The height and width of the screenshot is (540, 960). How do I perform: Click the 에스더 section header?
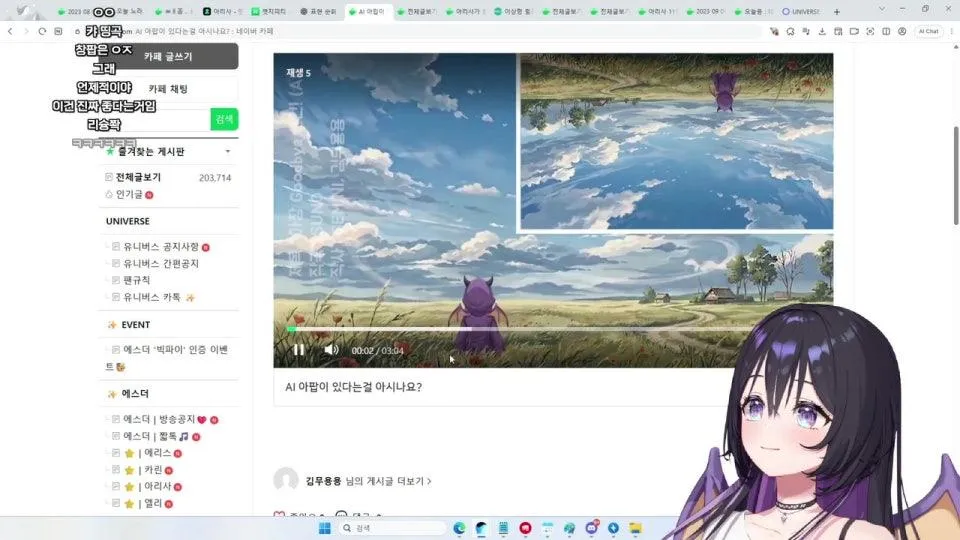(135, 394)
